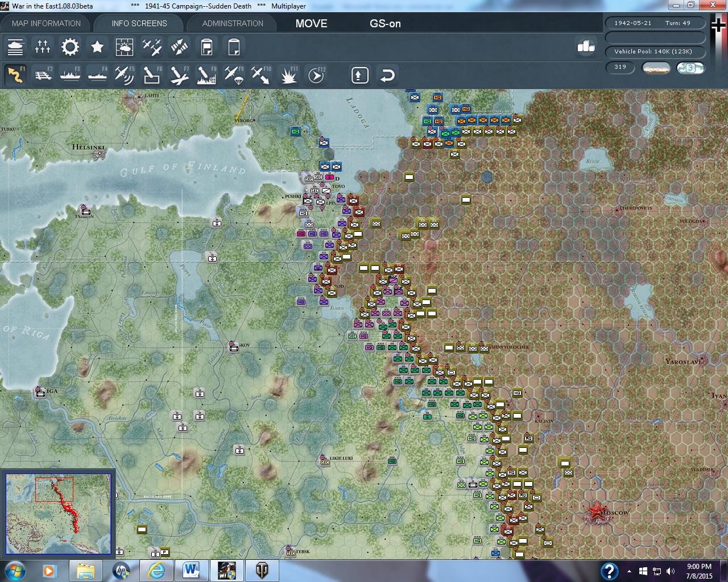Open Microsoft Word from taskbar
The height and width of the screenshot is (582, 728).
click(x=191, y=571)
